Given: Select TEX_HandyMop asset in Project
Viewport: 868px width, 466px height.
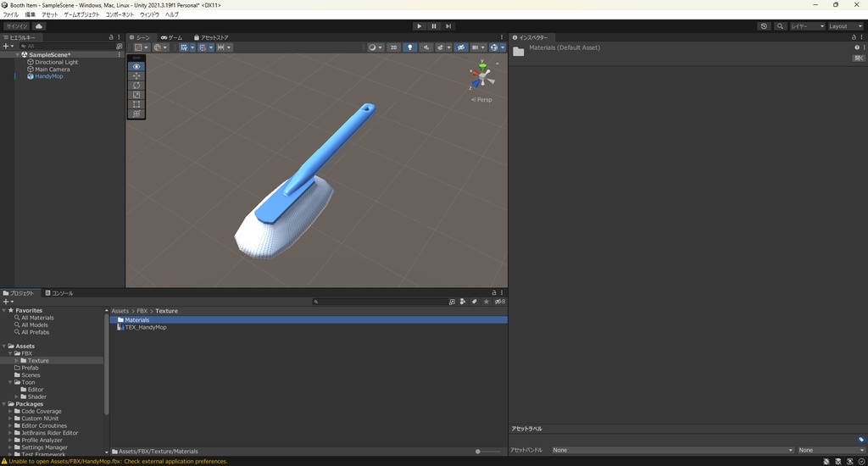Looking at the screenshot, I should pyautogui.click(x=146, y=327).
